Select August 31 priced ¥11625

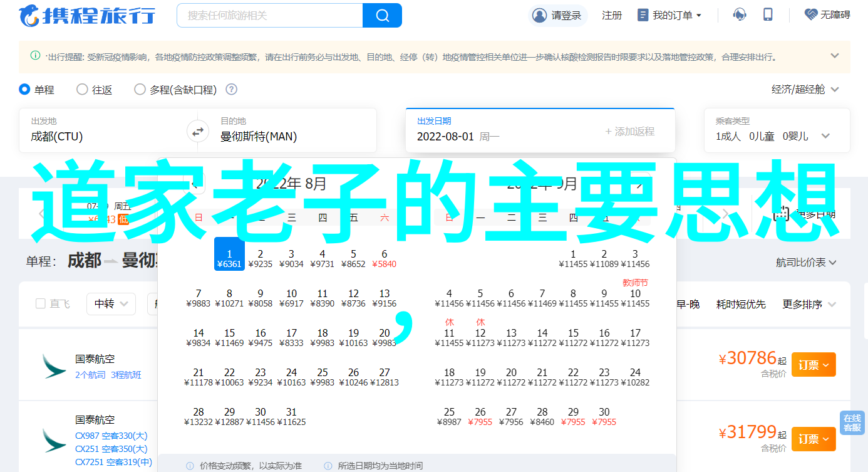click(291, 416)
